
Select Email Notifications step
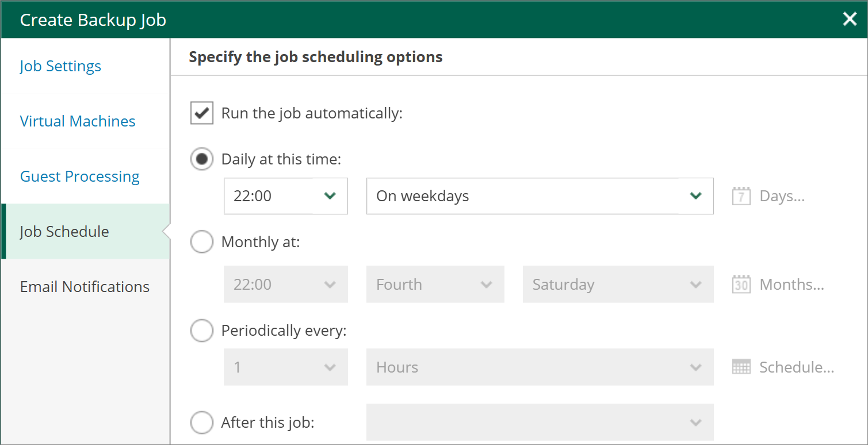click(85, 287)
